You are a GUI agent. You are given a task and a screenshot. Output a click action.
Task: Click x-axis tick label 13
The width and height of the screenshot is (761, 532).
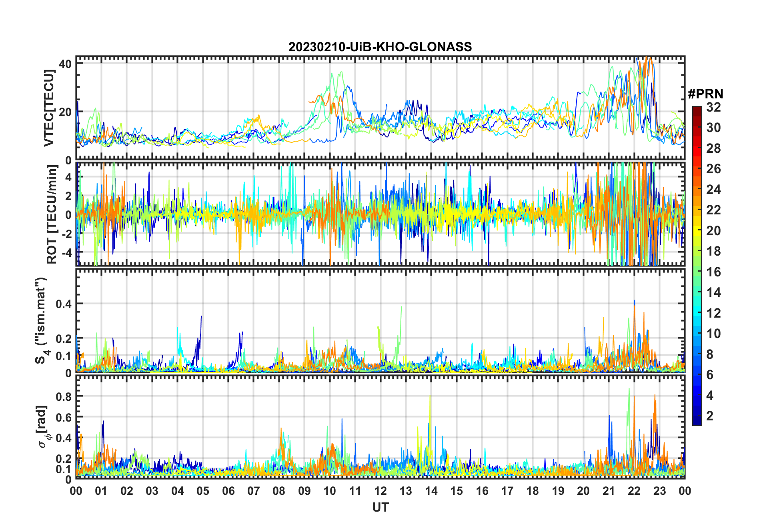pyautogui.click(x=406, y=491)
